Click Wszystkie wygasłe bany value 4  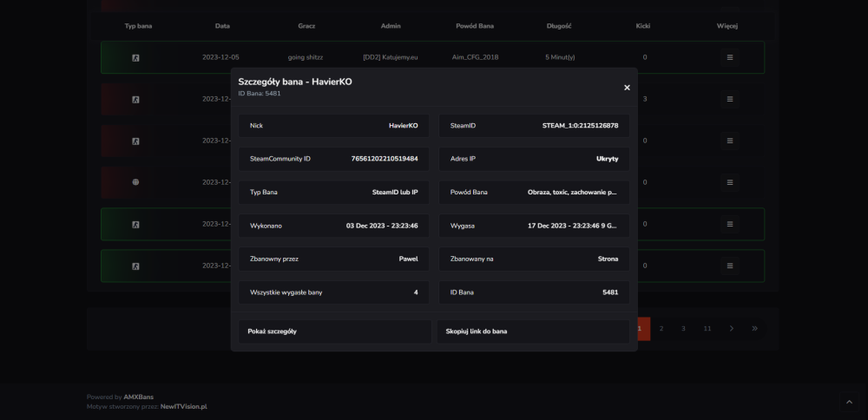coord(416,292)
